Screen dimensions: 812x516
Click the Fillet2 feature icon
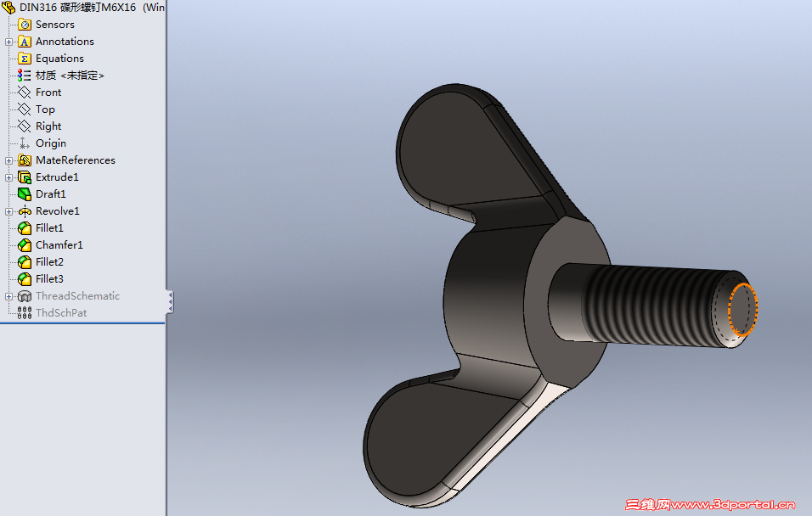click(x=25, y=262)
